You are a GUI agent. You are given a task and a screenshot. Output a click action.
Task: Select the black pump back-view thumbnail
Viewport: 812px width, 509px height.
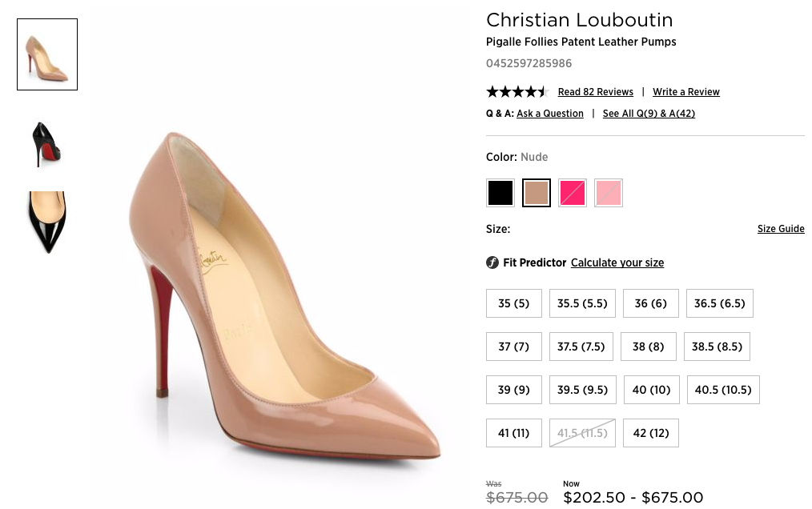[x=47, y=144]
